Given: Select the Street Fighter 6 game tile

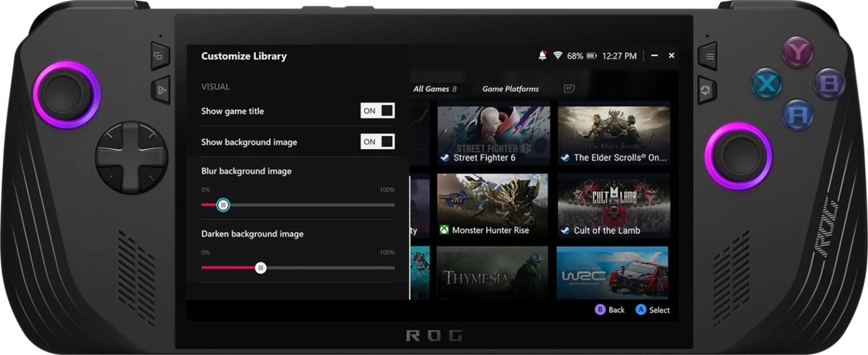Looking at the screenshot, I should (x=494, y=134).
